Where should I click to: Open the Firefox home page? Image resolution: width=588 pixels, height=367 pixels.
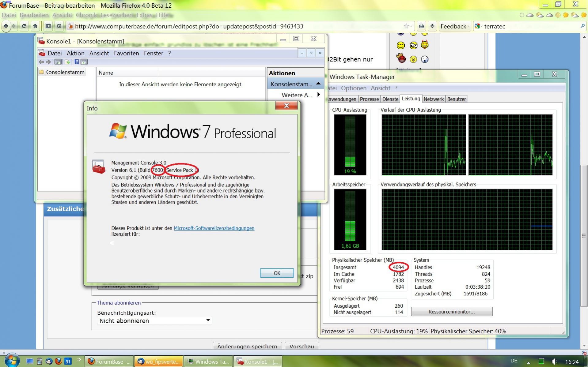[x=35, y=26]
